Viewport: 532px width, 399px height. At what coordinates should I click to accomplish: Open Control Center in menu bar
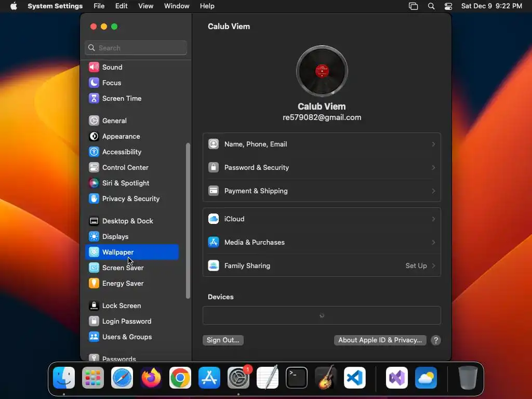(x=448, y=6)
